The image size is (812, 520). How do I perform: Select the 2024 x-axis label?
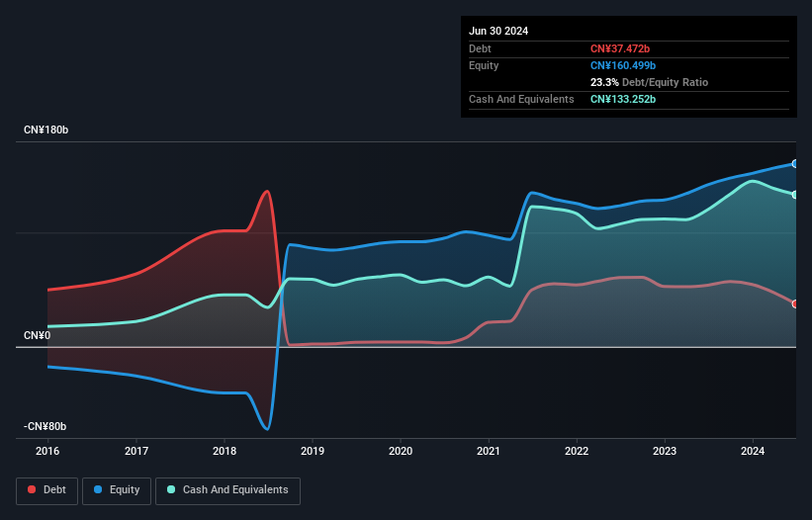pyautogui.click(x=753, y=451)
